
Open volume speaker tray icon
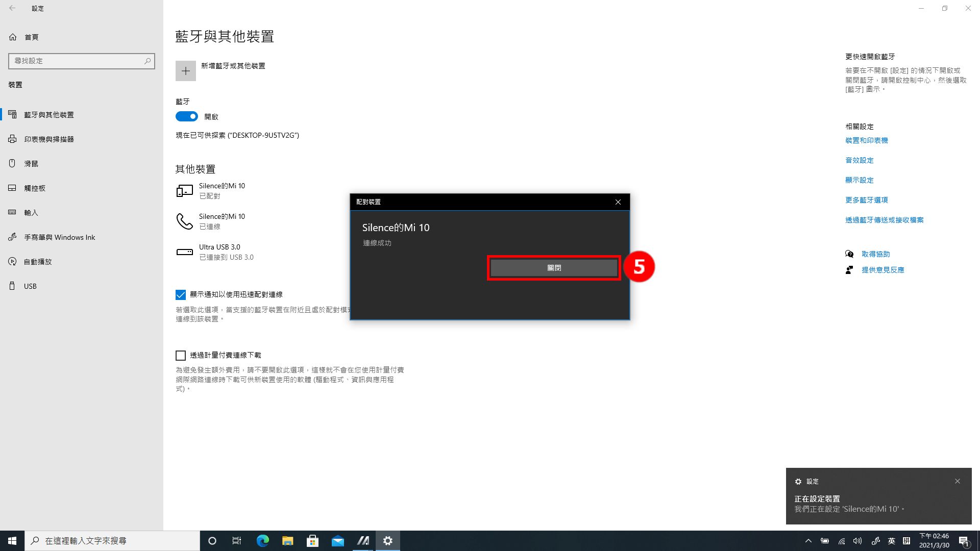click(857, 541)
